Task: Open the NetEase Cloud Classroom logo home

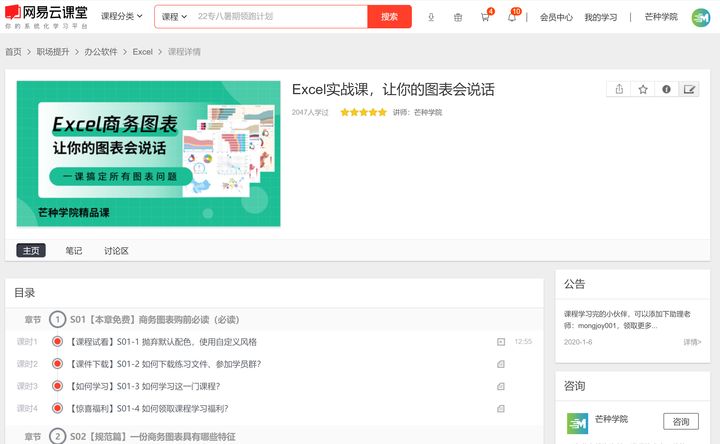Action: coord(46,17)
